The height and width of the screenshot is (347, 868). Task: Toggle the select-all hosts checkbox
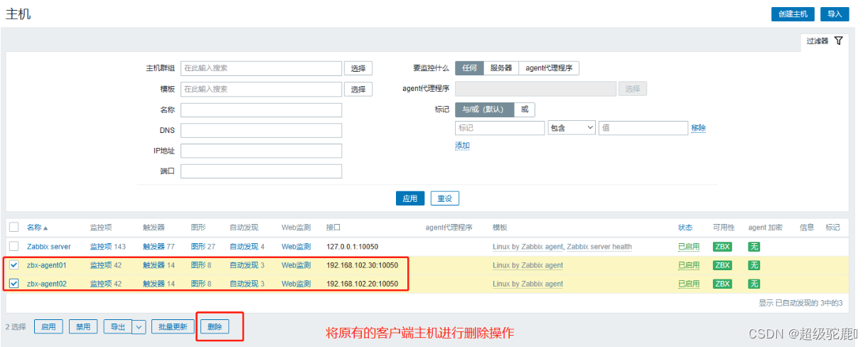[x=14, y=228]
